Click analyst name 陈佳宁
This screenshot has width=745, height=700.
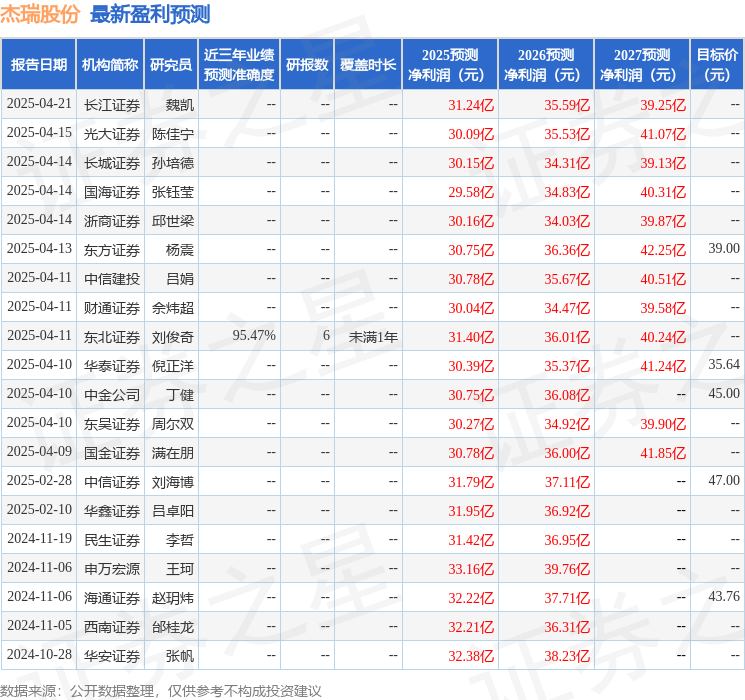pyautogui.click(x=173, y=134)
